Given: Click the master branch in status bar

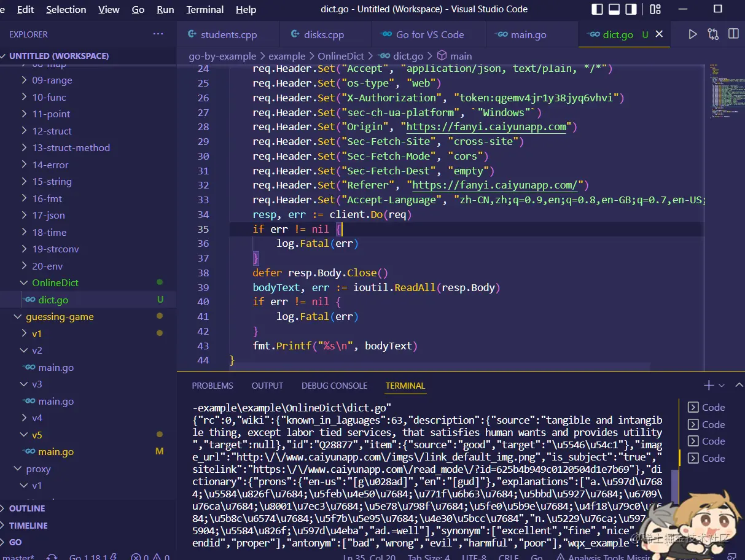Looking at the screenshot, I should [x=17, y=557].
